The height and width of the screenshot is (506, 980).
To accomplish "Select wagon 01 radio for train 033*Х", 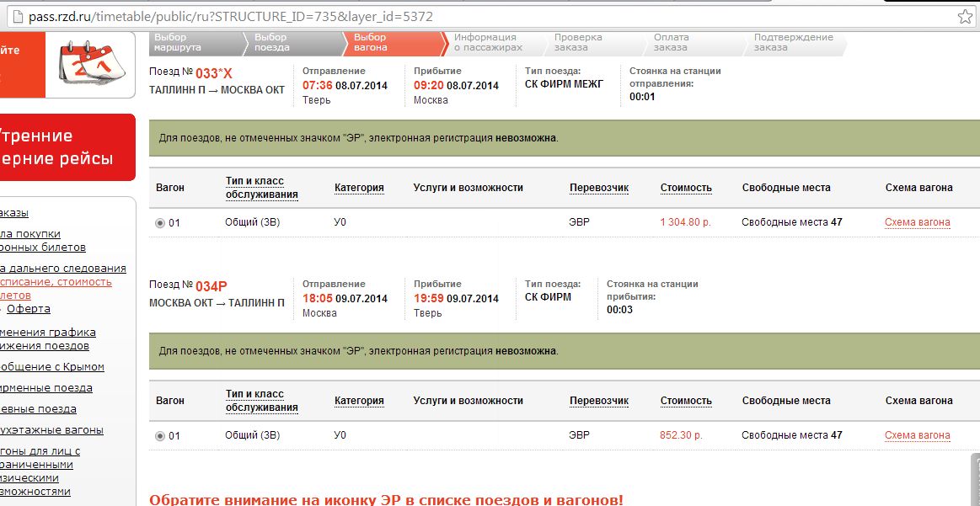I will coord(160,223).
